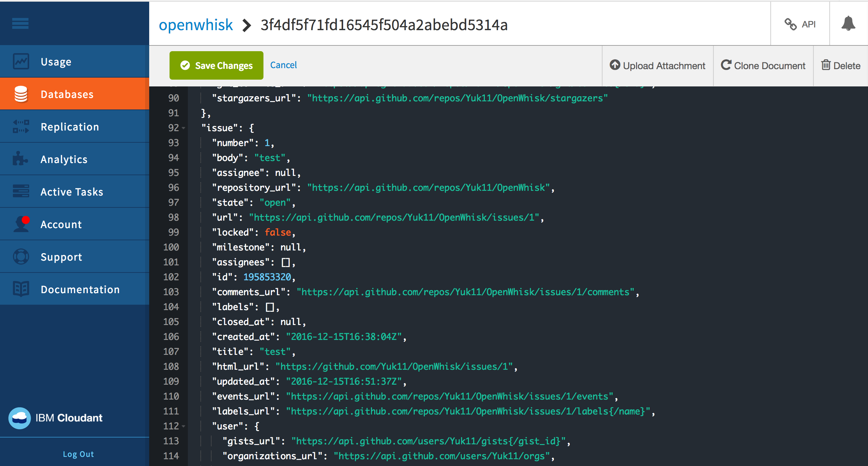868x466 pixels.
Task: Click the "number": 1 value
Action: (267, 143)
